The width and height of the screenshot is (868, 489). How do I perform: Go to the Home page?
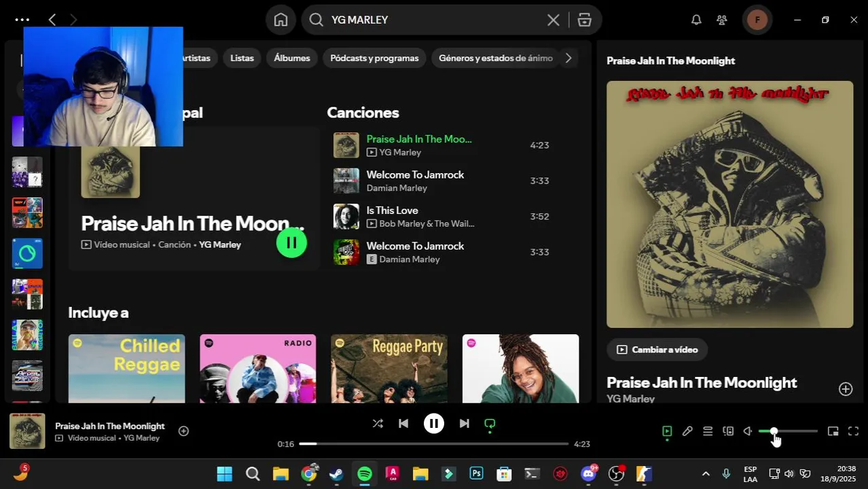[x=281, y=20]
